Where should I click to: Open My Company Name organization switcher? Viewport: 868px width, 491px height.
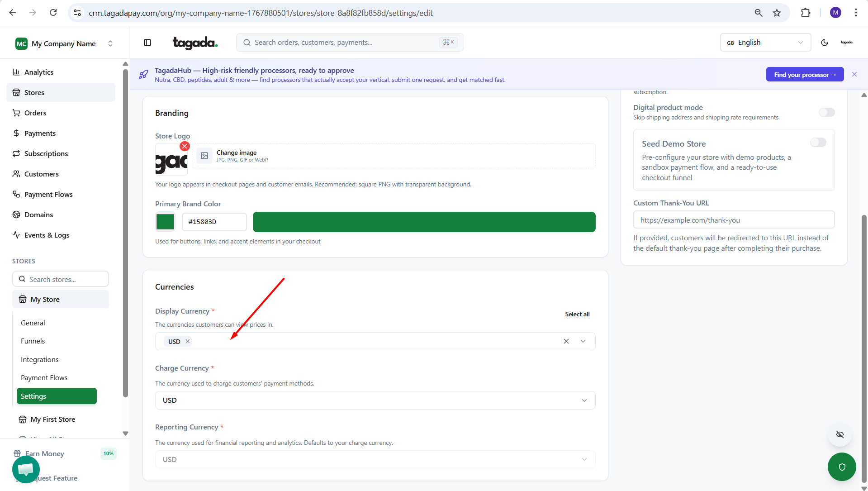pos(64,43)
